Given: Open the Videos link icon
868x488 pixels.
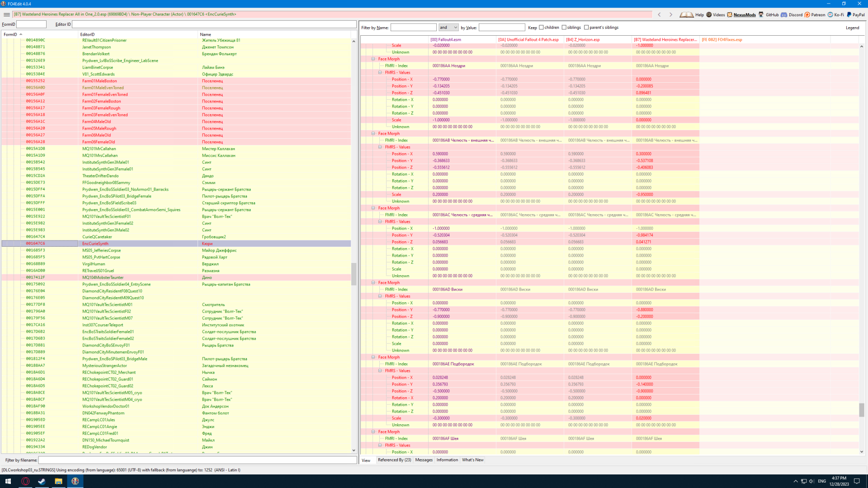Looking at the screenshot, I should (709, 14).
